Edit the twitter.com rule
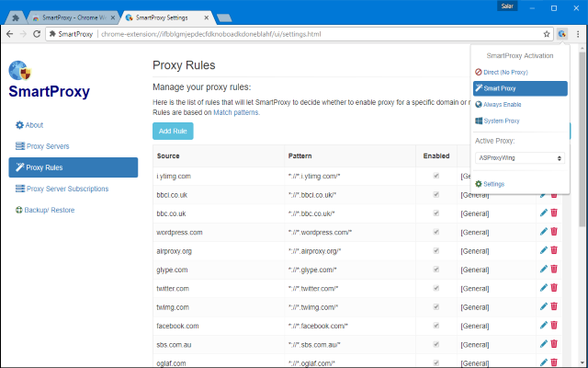The width and height of the screenshot is (588, 368). 543,288
